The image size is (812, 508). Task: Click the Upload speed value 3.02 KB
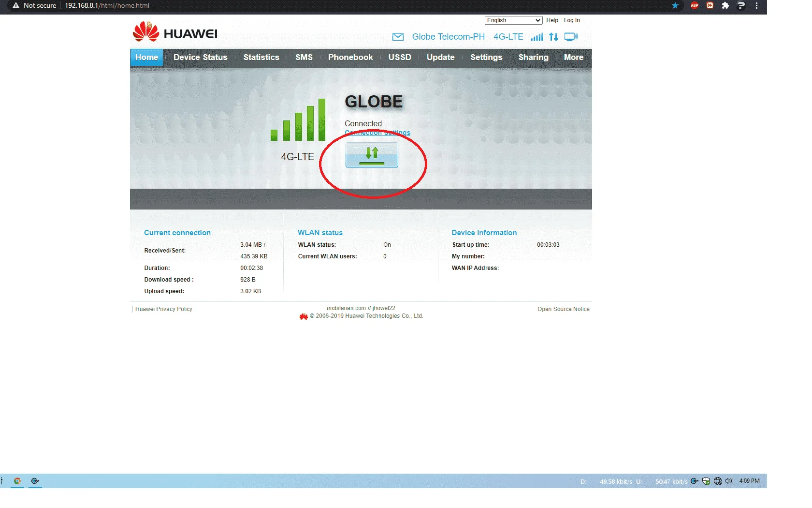250,291
